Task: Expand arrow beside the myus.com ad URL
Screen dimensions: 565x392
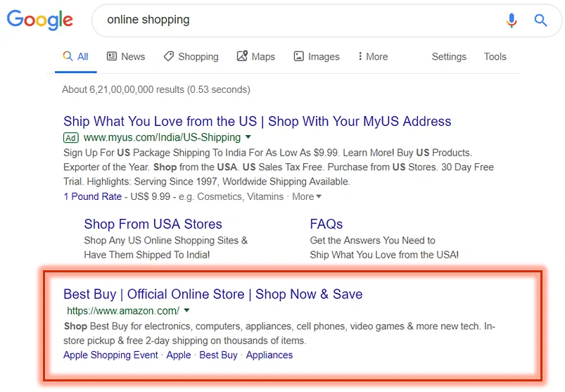Action: 248,137
